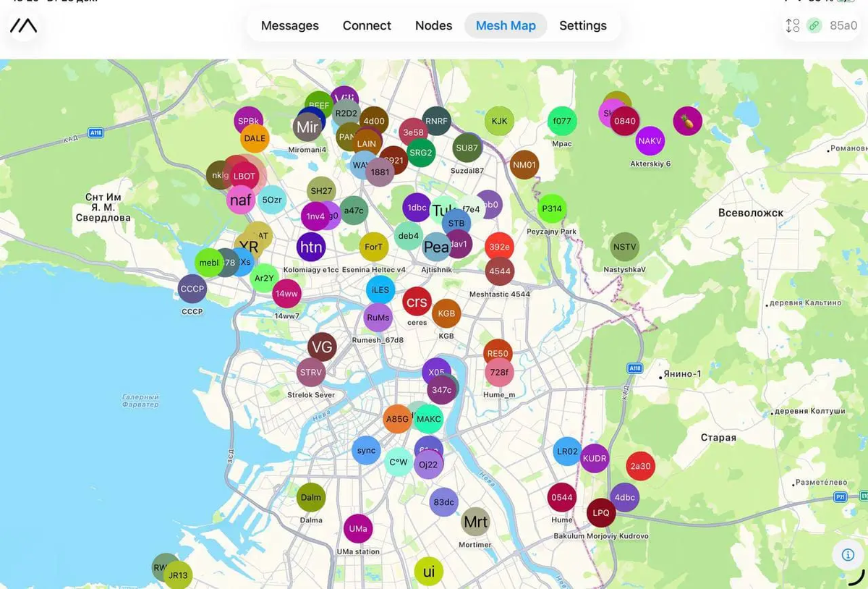
Task: Select the Mir node marker
Action: pos(307,127)
